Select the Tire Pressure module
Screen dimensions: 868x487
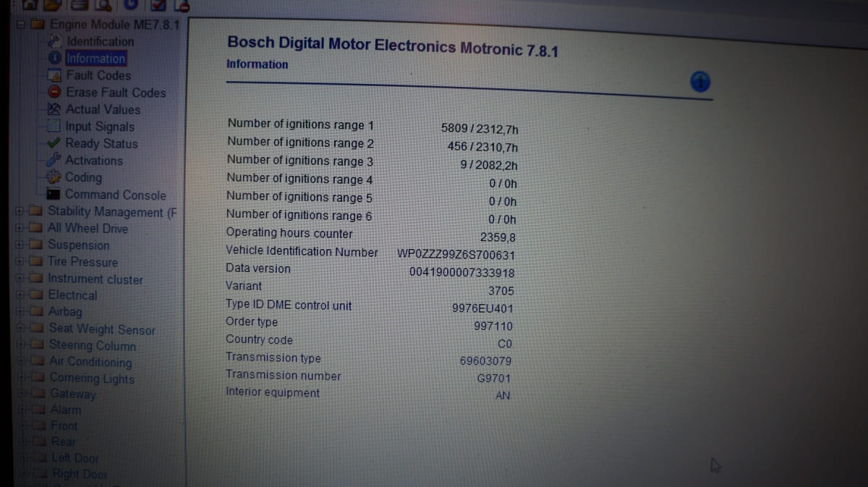pyautogui.click(x=82, y=262)
